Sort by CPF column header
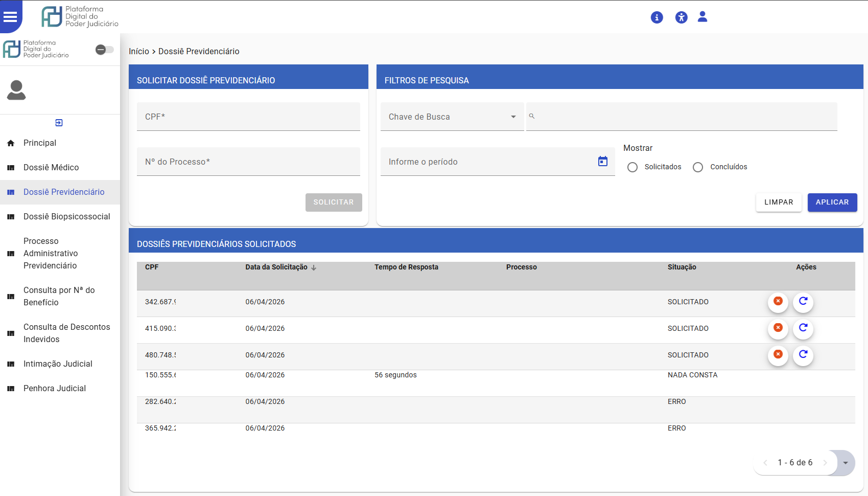 (152, 267)
